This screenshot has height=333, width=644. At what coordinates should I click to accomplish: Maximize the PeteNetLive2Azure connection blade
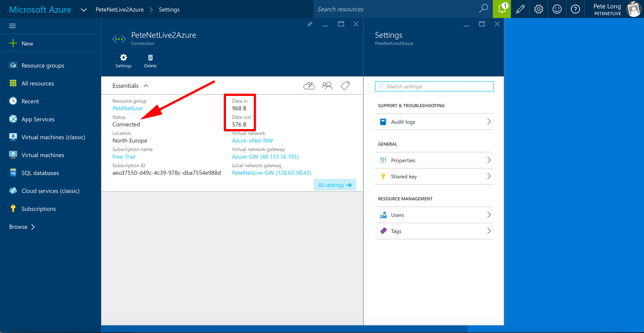pos(341,24)
